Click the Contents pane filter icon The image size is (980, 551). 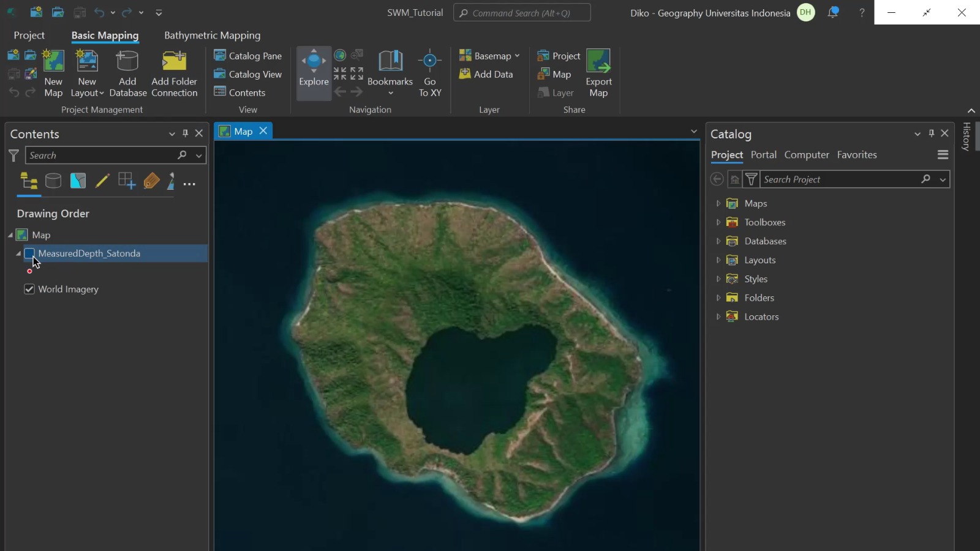(13, 156)
